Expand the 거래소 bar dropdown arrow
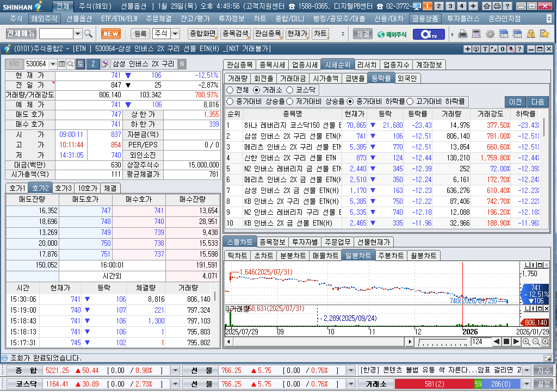Viewport: 557px width, 392px height. tap(527, 384)
